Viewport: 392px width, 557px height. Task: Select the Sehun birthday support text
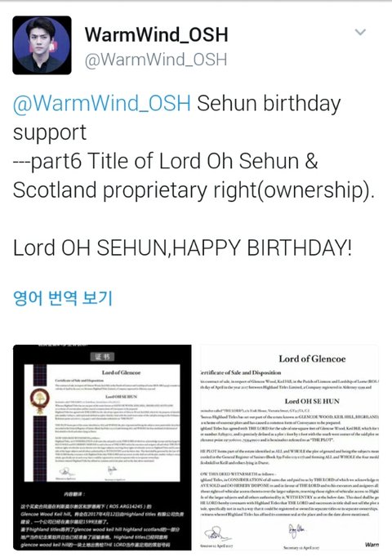(x=177, y=118)
